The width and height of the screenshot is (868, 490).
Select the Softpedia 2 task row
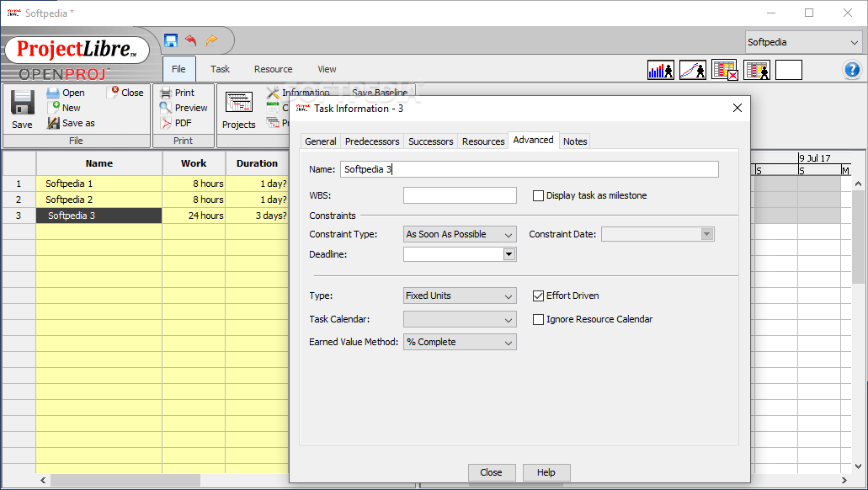(x=99, y=200)
